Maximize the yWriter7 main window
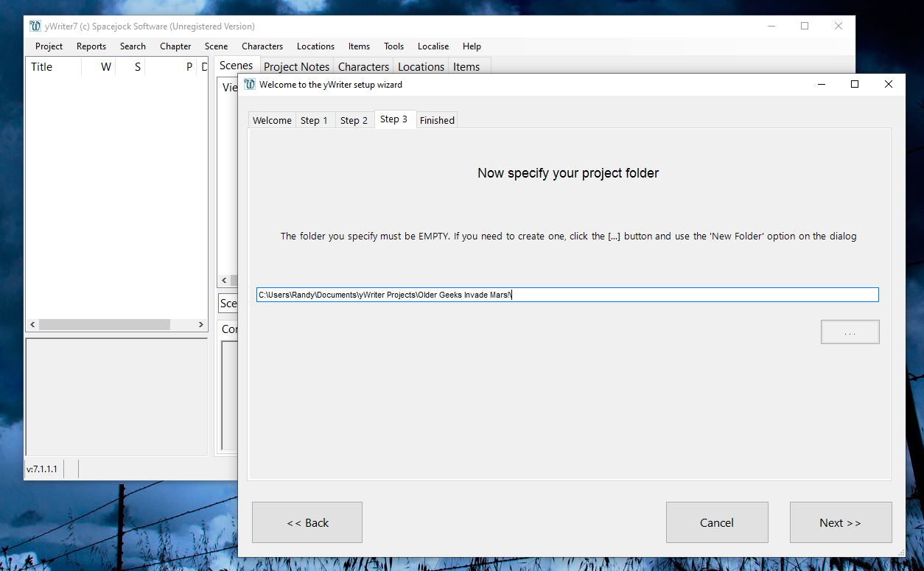This screenshot has width=924, height=571. (805, 26)
